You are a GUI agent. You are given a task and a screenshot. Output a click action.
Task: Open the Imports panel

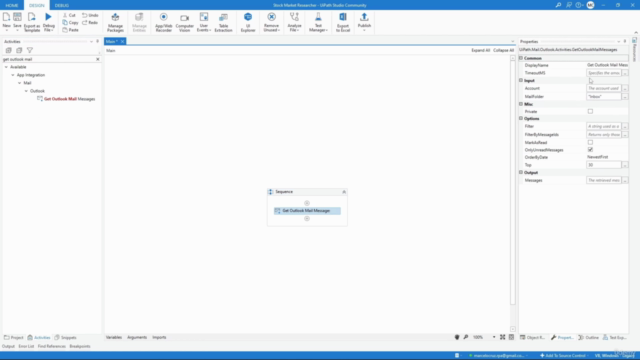pos(159,338)
